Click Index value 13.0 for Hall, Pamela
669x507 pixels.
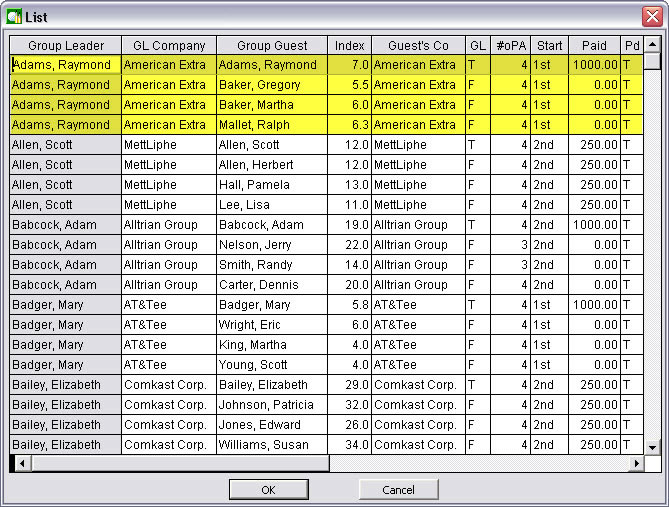click(349, 185)
